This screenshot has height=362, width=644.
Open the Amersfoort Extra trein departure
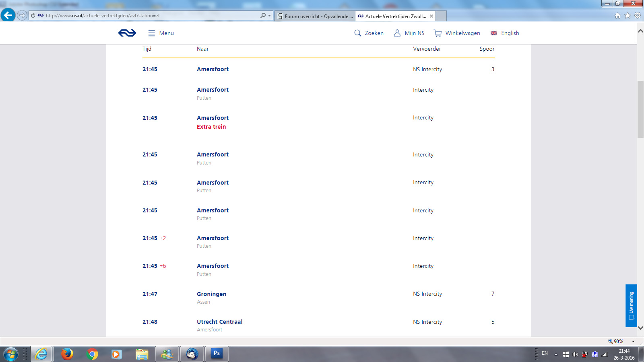pos(318,122)
